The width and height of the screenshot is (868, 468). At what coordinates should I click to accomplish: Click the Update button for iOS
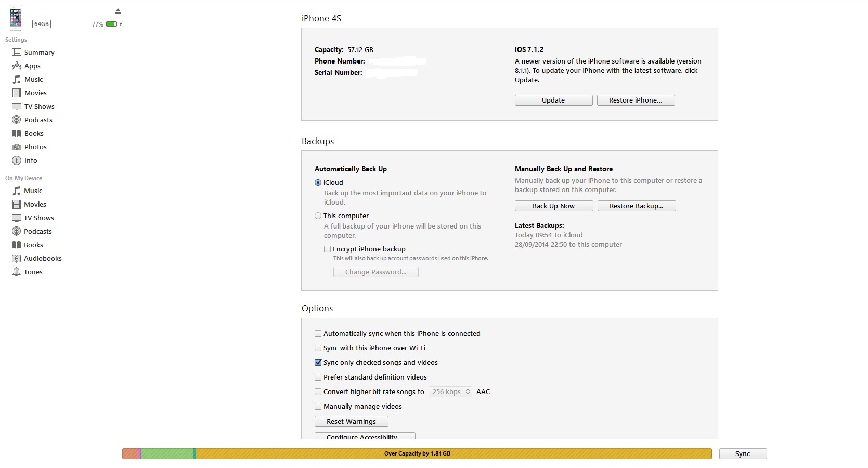click(553, 100)
